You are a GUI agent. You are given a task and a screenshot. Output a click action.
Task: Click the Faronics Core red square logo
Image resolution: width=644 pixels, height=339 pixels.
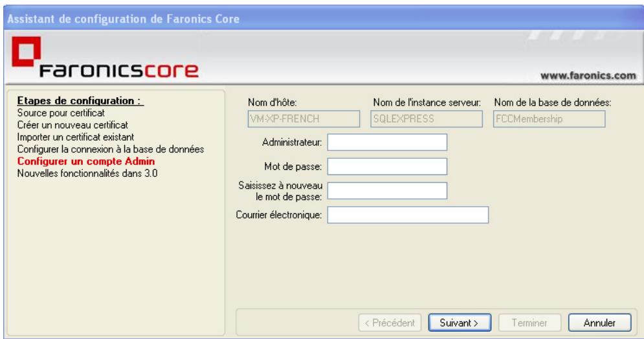coord(27,51)
